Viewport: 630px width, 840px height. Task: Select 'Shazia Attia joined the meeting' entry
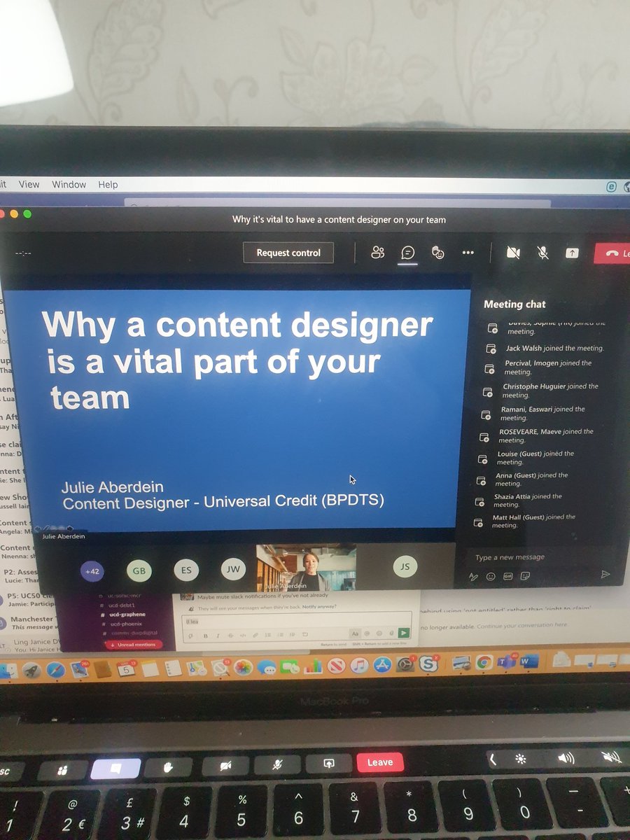pos(518,500)
